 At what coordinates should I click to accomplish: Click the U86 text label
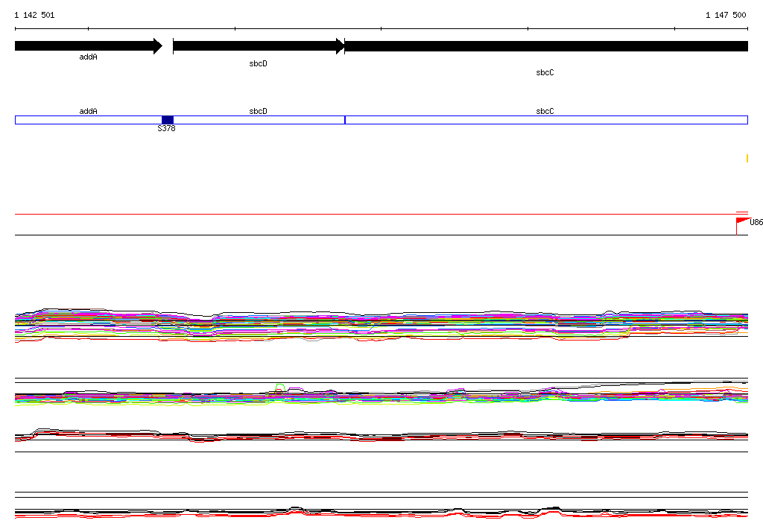pos(756,223)
